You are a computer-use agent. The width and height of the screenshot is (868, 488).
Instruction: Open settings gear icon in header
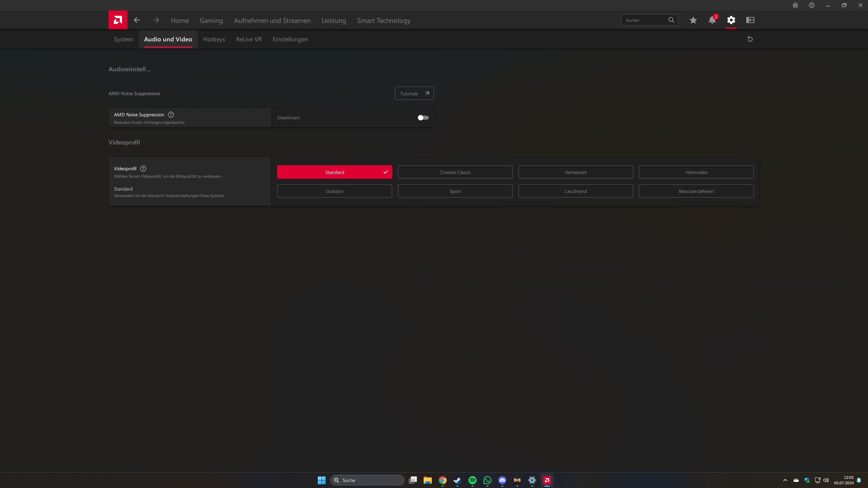[x=731, y=20]
